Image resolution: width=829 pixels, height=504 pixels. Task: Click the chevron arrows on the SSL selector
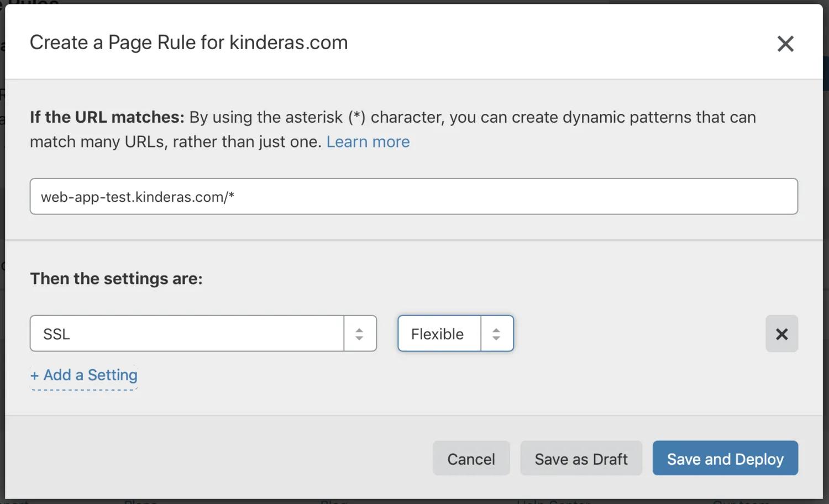359,333
